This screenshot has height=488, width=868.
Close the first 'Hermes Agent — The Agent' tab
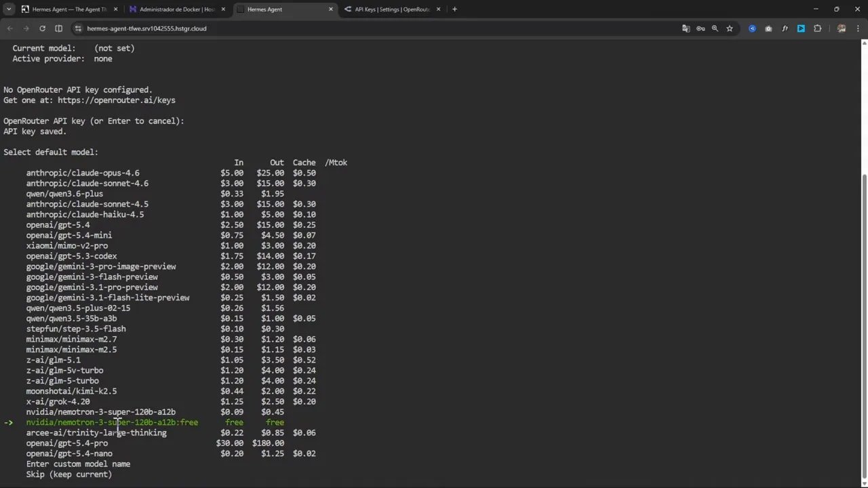click(x=115, y=9)
